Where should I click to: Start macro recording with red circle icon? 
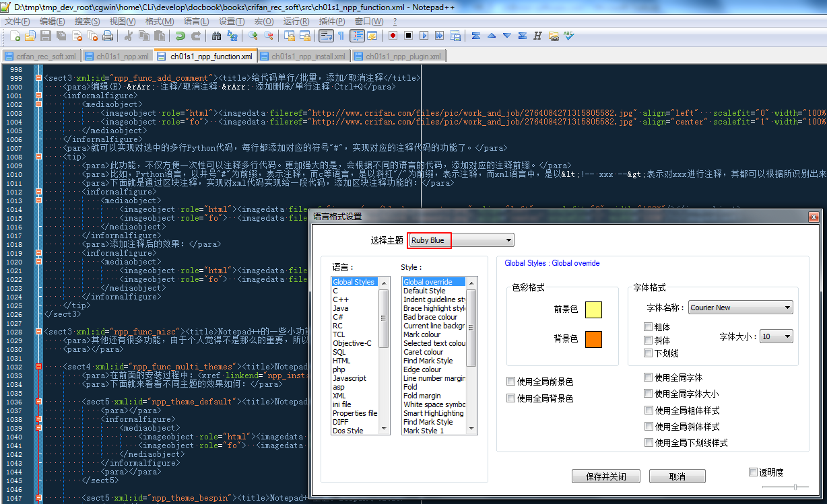[392, 36]
